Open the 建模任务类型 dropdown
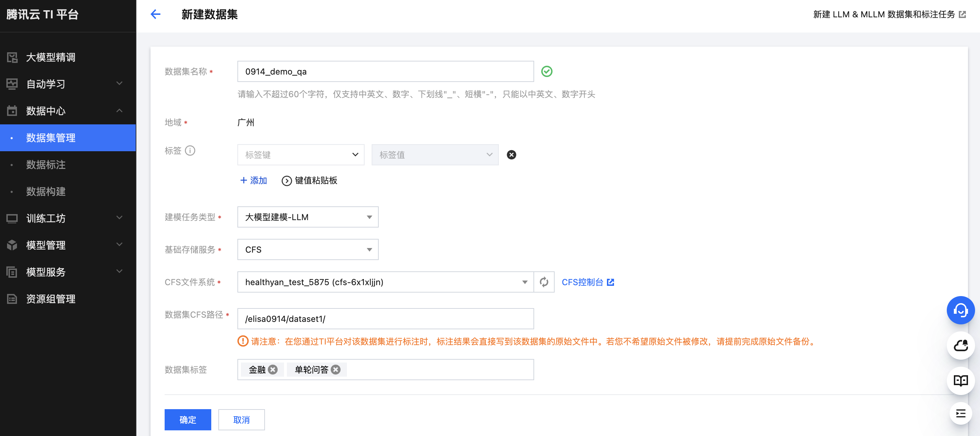Viewport: 980px width, 436px height. click(x=308, y=217)
